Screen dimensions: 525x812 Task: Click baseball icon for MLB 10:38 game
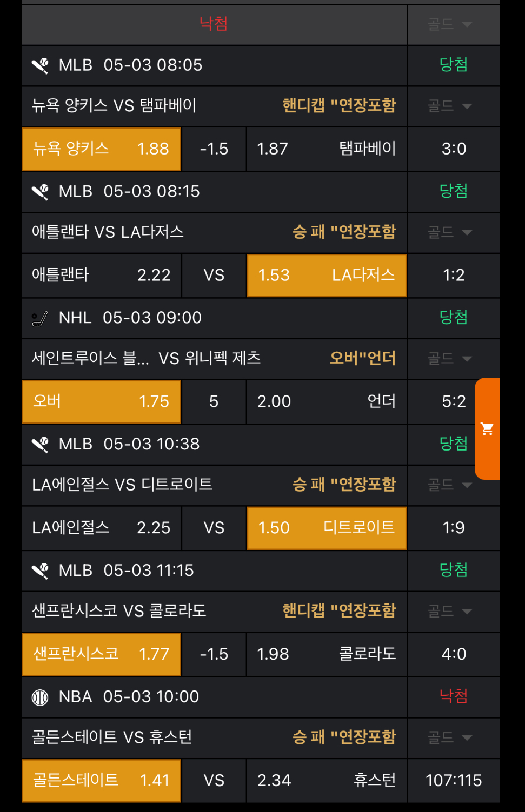tap(40, 445)
